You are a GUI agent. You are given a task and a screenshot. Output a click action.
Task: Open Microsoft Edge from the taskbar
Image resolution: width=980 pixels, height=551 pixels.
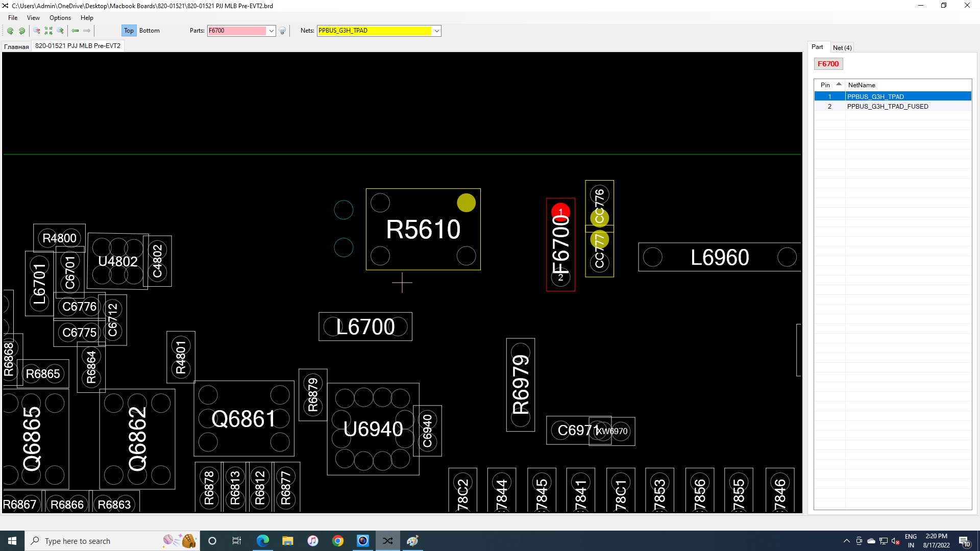click(x=262, y=541)
